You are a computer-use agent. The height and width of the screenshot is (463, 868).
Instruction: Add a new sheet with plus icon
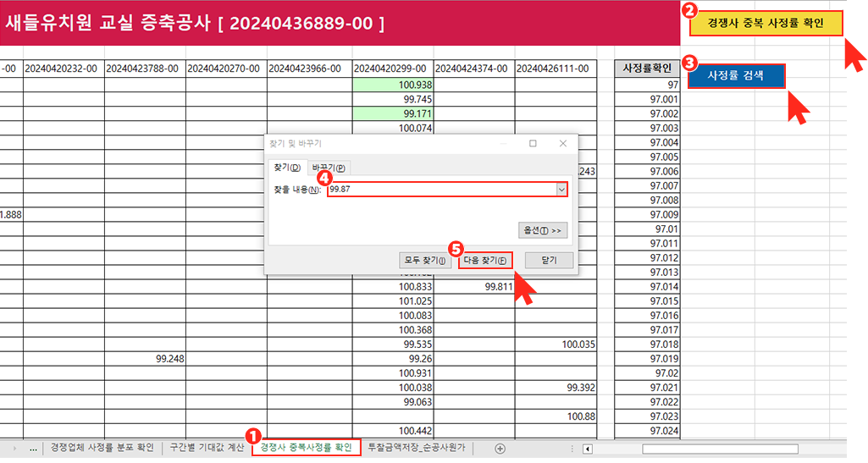tap(500, 448)
